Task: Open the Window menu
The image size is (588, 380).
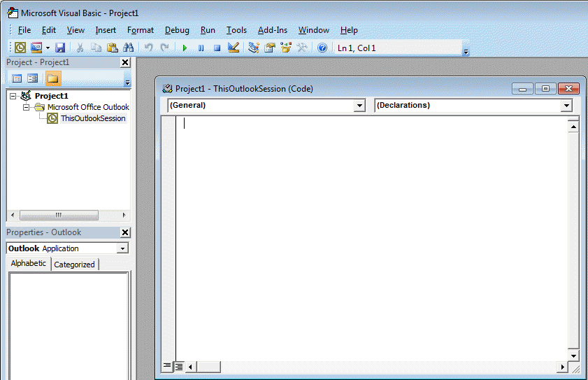Action: (x=314, y=30)
